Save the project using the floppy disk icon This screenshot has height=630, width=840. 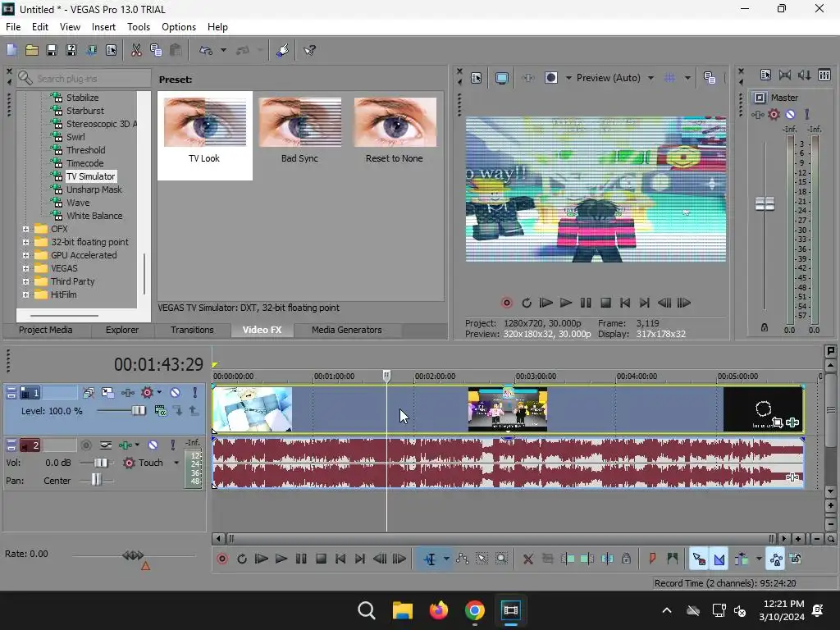pos(52,50)
